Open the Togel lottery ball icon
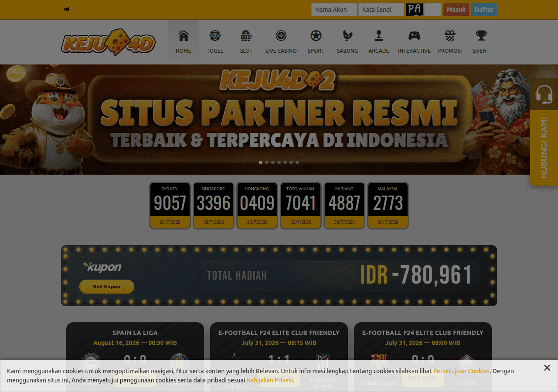The height and width of the screenshot is (392, 558). pyautogui.click(x=215, y=36)
